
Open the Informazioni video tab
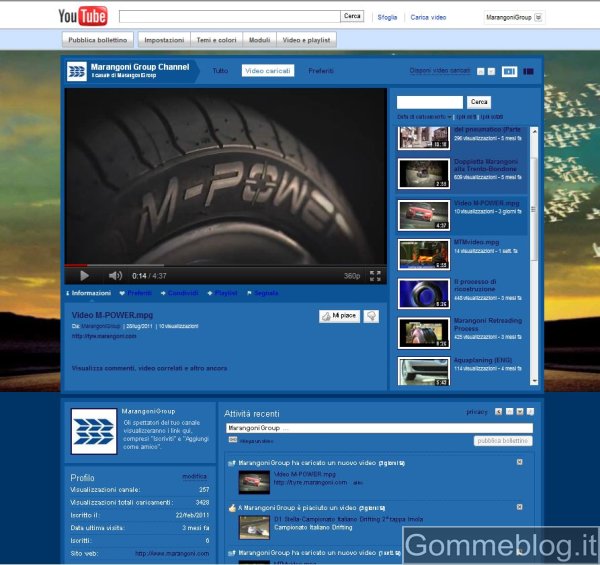coord(88,293)
